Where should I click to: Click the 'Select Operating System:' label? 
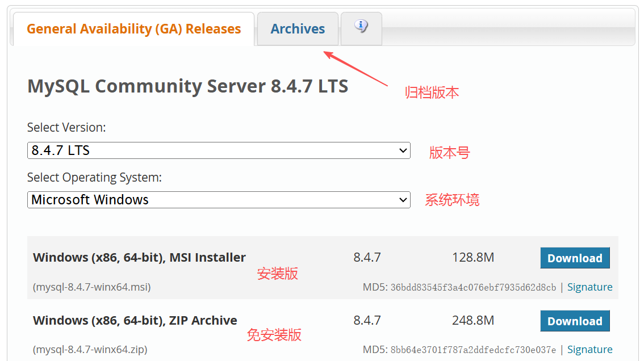pos(94,178)
